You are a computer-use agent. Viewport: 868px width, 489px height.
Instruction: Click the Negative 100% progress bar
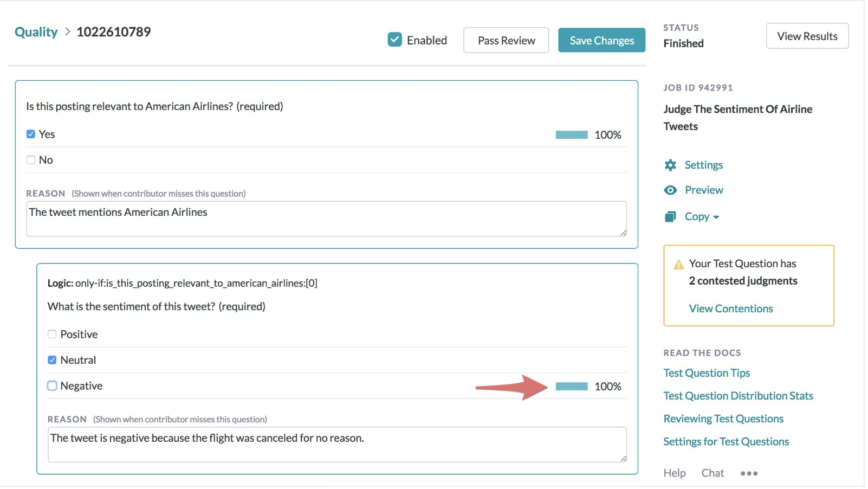[571, 387]
